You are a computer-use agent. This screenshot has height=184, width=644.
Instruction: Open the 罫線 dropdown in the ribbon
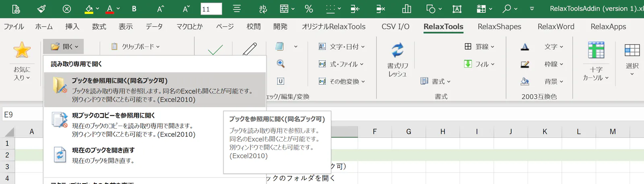click(479, 47)
